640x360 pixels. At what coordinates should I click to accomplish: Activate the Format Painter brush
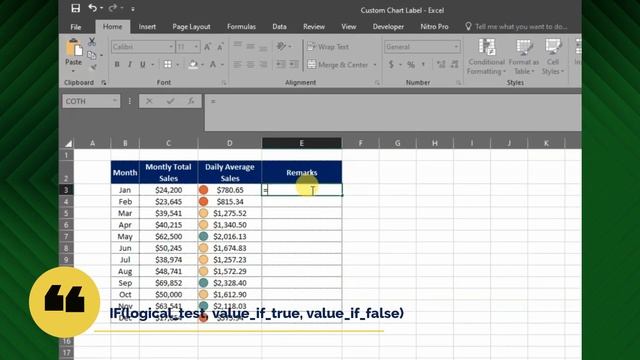pos(93,67)
